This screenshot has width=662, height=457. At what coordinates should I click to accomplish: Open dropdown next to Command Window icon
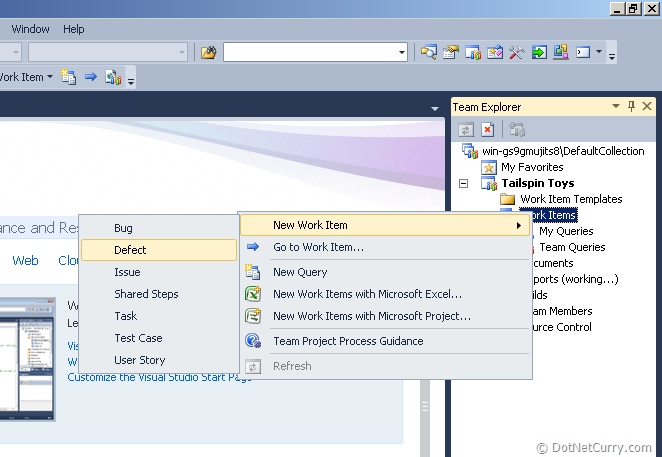[599, 52]
